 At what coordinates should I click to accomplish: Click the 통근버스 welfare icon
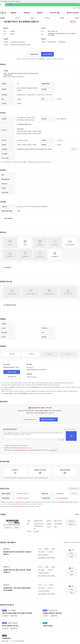click(x=10, y=243)
